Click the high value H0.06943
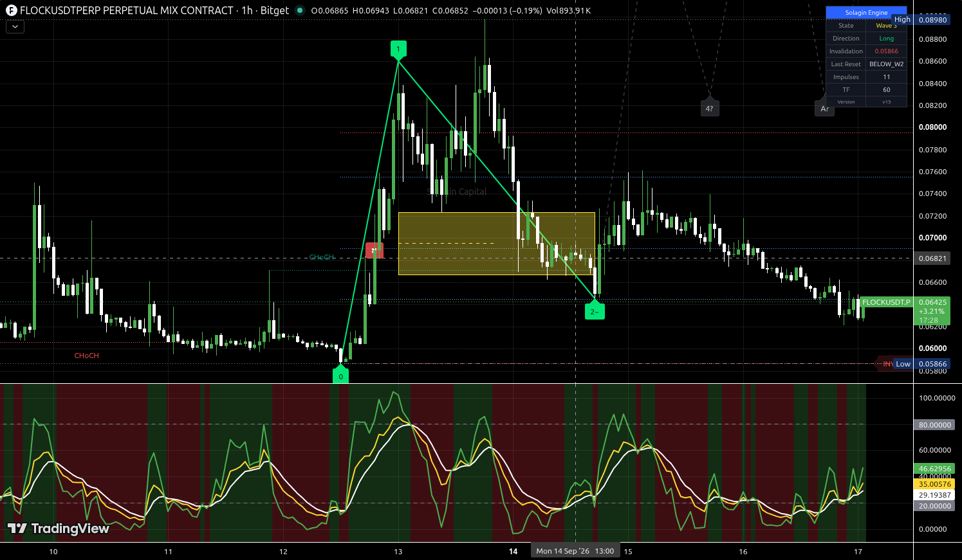The width and height of the screenshot is (962, 560). click(x=371, y=10)
